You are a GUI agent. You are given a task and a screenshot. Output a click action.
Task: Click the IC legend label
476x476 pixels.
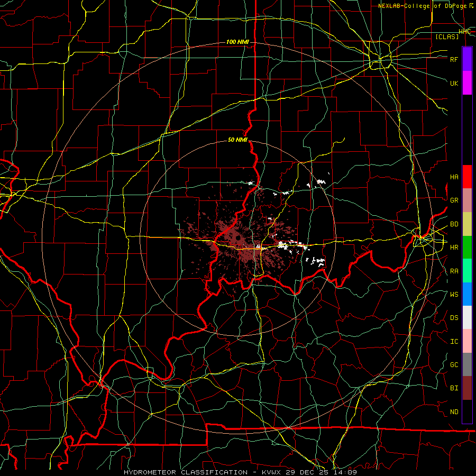point(454,342)
